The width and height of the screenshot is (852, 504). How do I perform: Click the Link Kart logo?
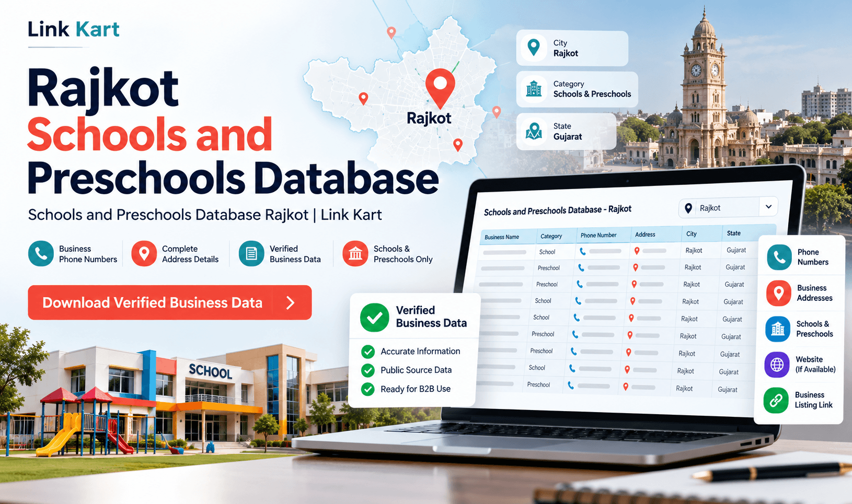coord(74,29)
